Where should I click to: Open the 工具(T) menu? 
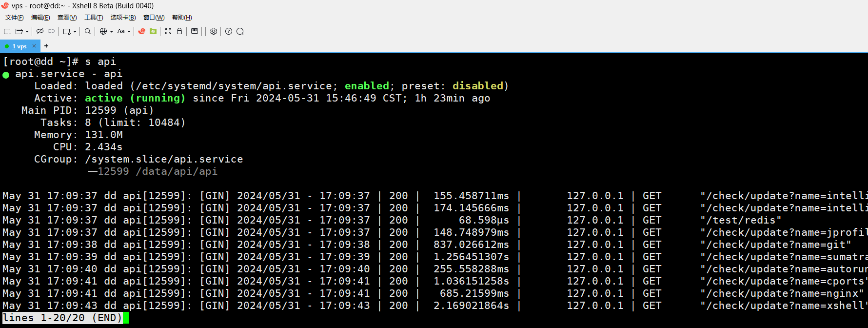pyautogui.click(x=94, y=18)
